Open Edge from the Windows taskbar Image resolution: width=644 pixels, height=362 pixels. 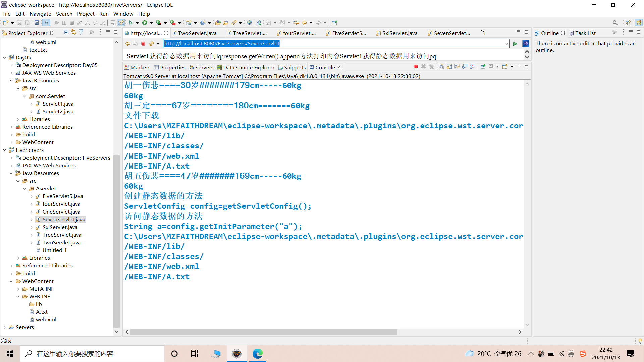pyautogui.click(x=257, y=353)
